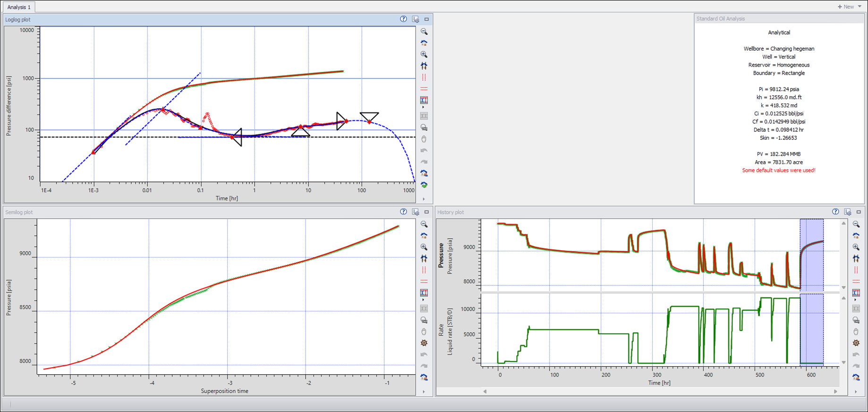Image resolution: width=868 pixels, height=412 pixels.
Task: Open the ship wheel tool in History toolbar
Action: click(x=856, y=343)
